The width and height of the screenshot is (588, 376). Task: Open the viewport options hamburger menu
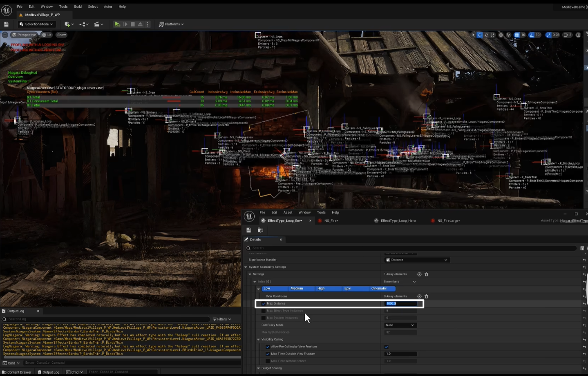point(5,35)
